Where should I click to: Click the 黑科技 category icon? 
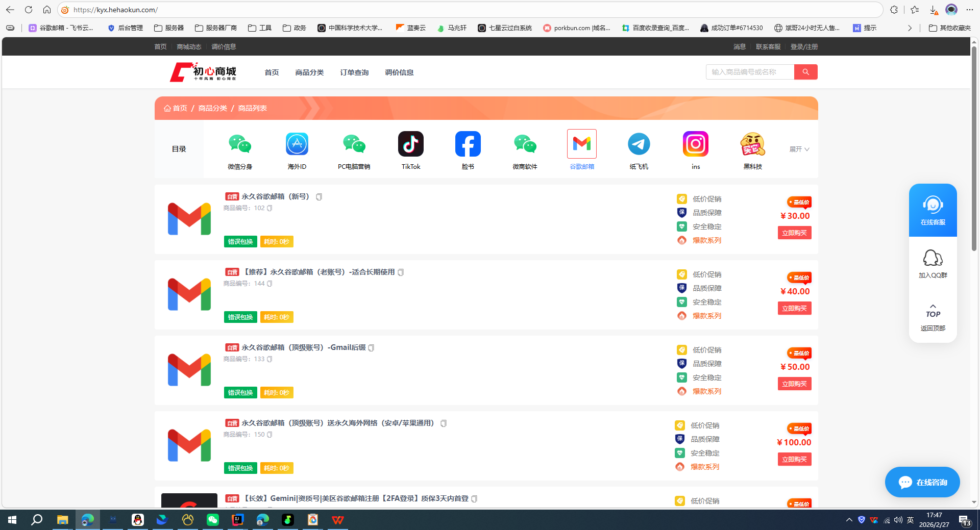pos(752,144)
